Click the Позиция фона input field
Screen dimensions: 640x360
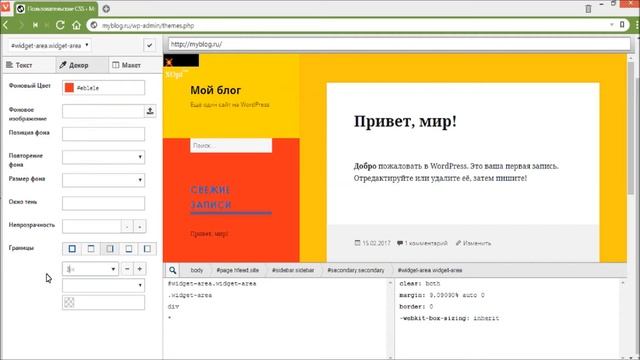pos(104,134)
